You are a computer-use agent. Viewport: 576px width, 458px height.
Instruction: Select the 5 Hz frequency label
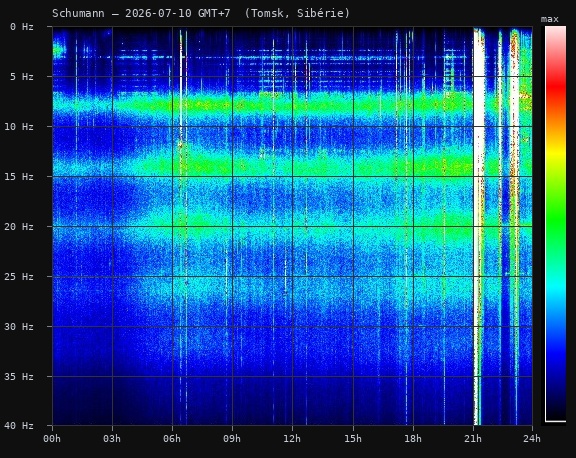(x=22, y=76)
